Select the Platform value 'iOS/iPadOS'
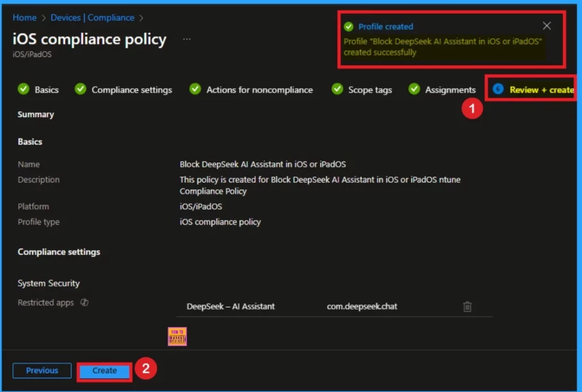 pos(201,207)
